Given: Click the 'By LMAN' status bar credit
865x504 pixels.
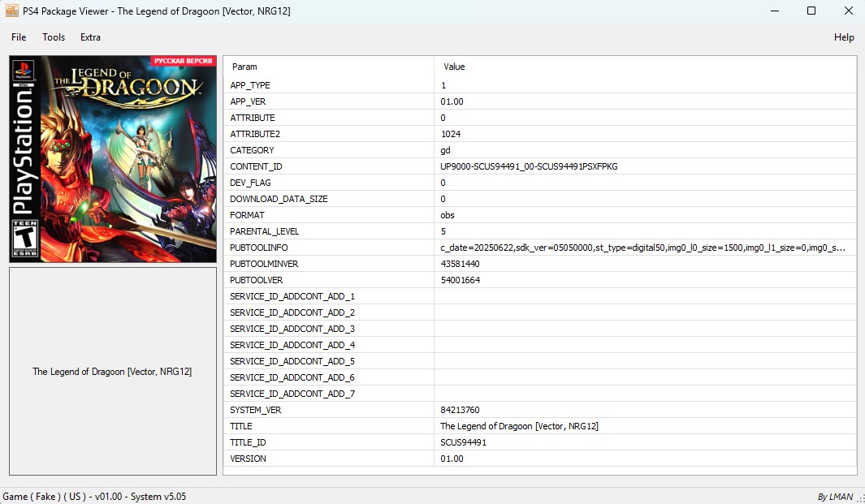Looking at the screenshot, I should (835, 497).
